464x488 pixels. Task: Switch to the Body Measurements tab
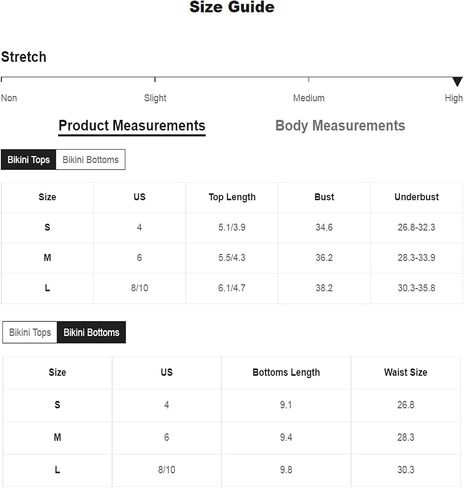(x=340, y=126)
